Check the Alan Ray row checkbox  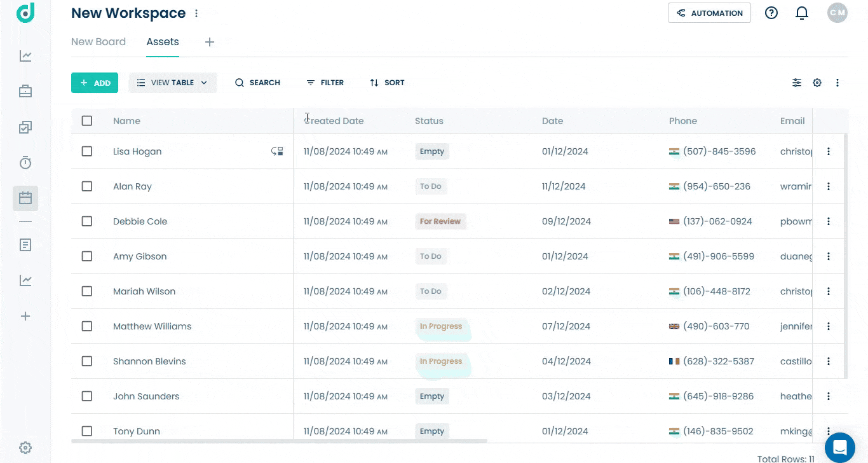(87, 186)
